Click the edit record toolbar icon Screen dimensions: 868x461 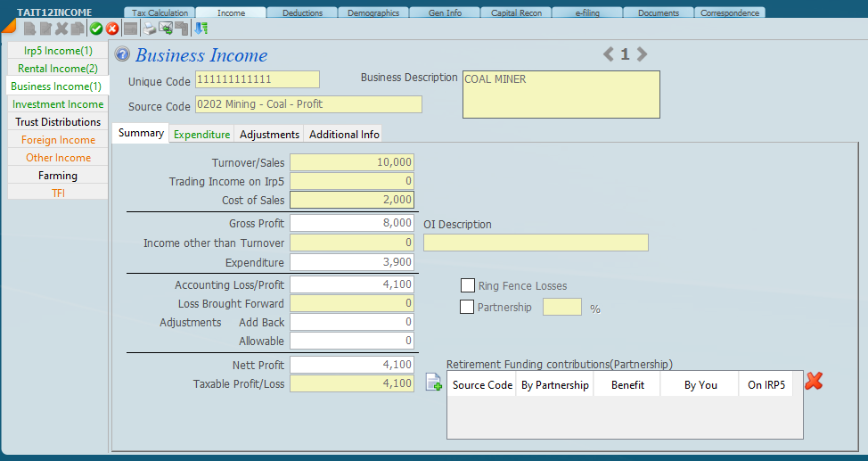[x=45, y=29]
